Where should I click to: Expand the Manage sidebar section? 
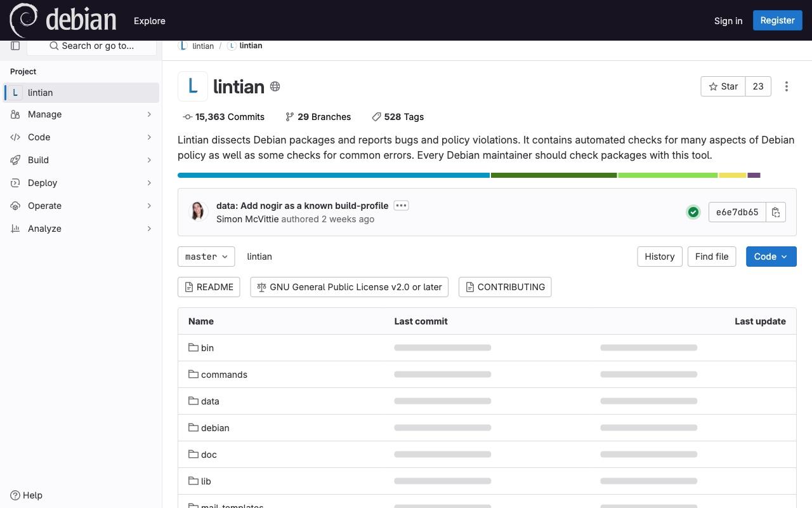point(81,114)
